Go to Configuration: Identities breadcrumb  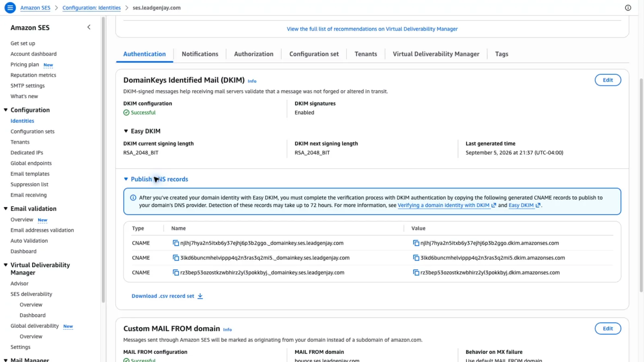(91, 8)
